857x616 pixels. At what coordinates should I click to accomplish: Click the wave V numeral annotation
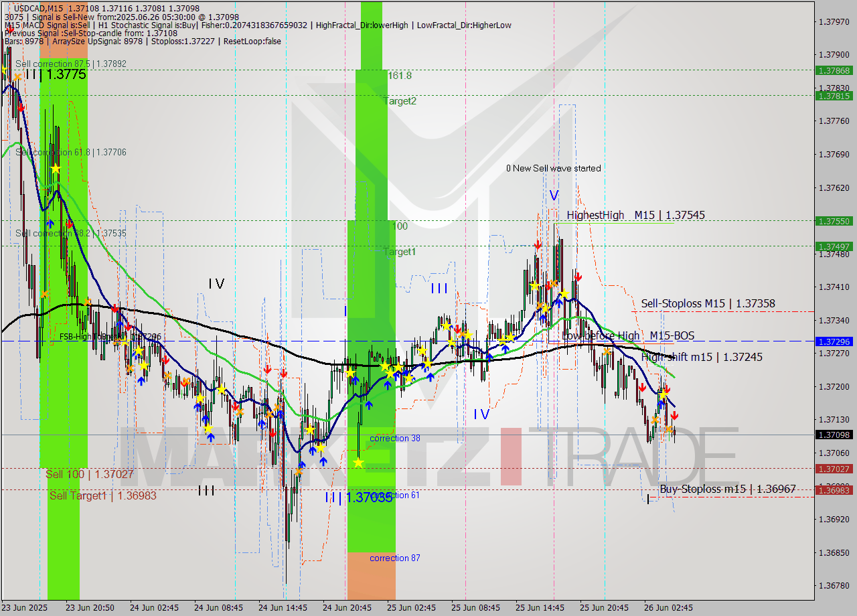553,196
